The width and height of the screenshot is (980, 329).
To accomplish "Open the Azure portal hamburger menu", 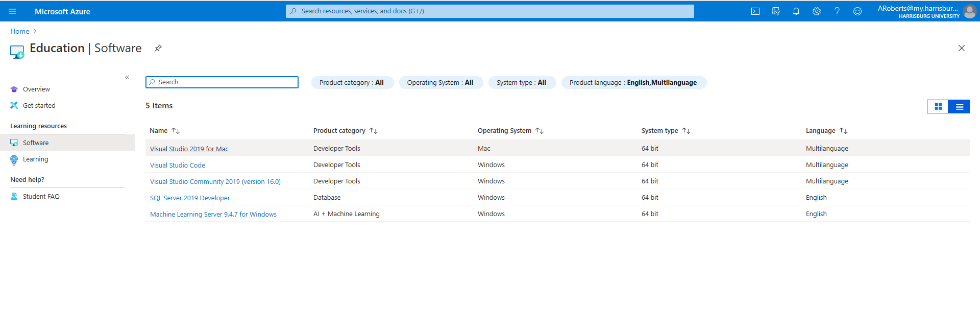I will (x=12, y=11).
